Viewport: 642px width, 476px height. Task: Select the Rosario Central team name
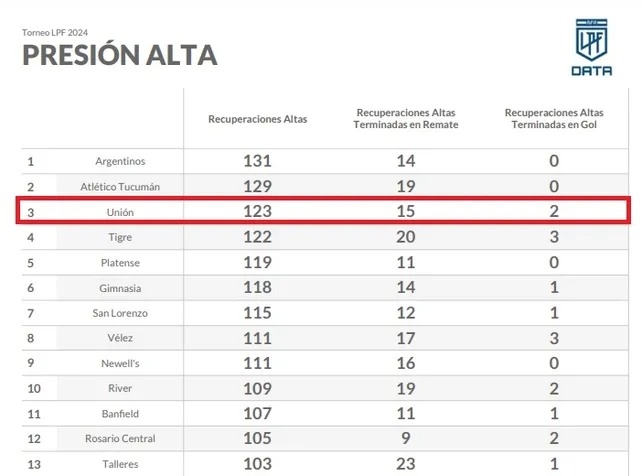(x=120, y=439)
